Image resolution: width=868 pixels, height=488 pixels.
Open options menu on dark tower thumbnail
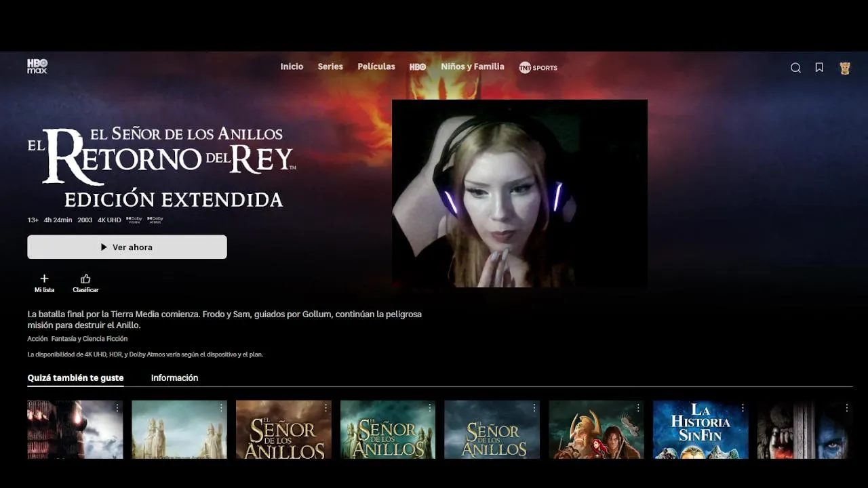click(117, 408)
